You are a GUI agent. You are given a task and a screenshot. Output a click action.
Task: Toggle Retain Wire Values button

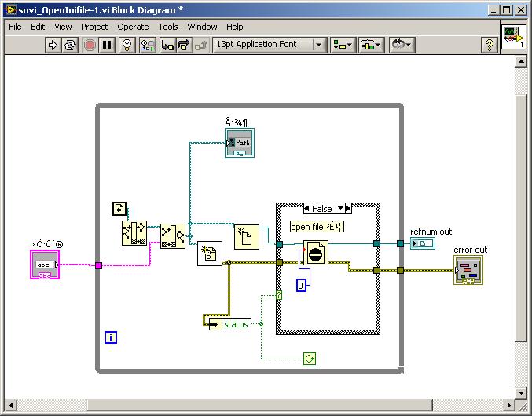[x=148, y=45]
